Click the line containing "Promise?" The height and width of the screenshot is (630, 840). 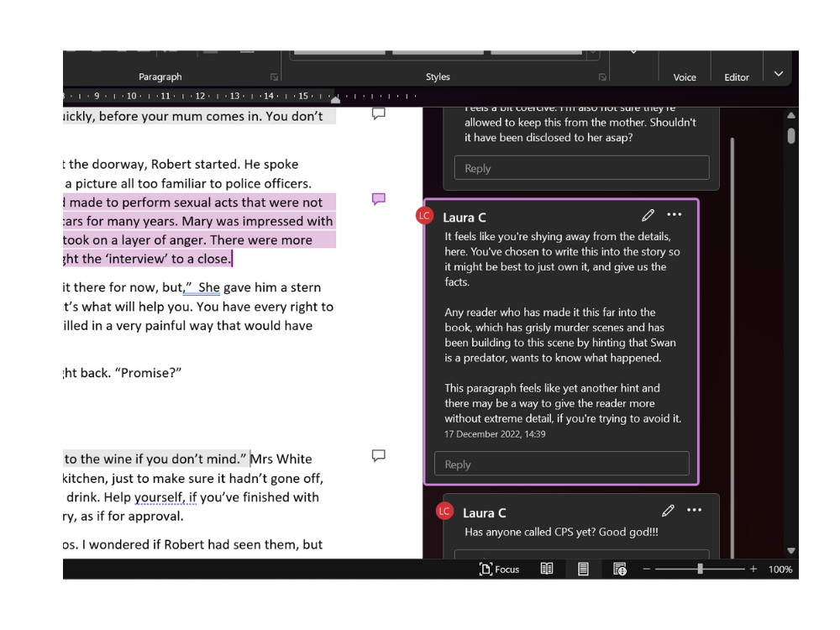[123, 373]
